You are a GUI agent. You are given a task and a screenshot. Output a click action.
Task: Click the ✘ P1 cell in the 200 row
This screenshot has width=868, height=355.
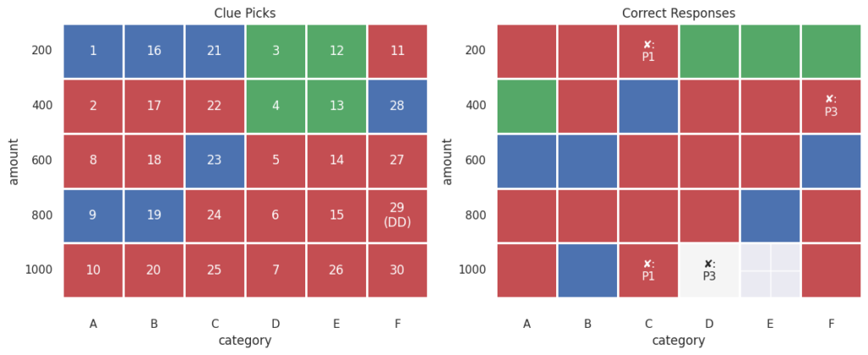pyautogui.click(x=648, y=51)
